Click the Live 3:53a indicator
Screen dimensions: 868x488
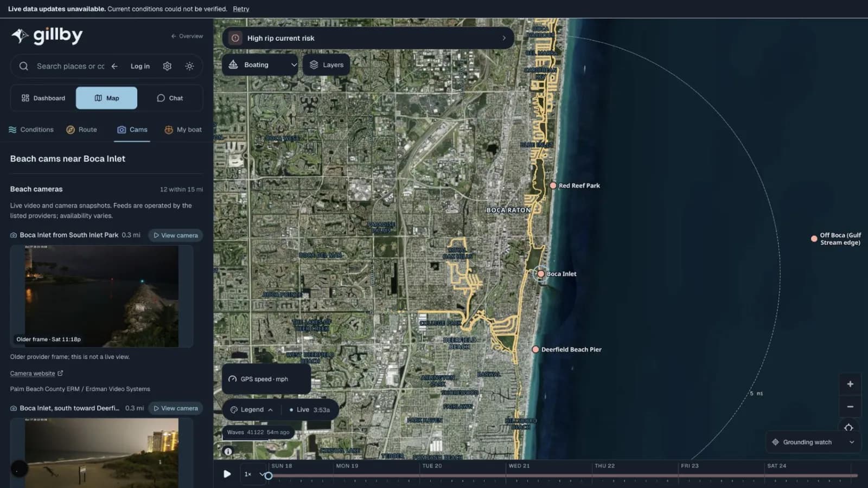310,409
